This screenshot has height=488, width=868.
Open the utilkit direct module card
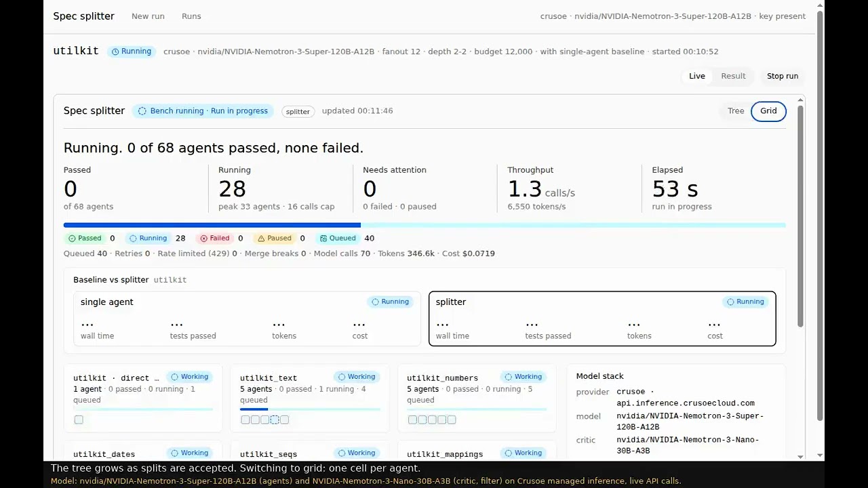tap(143, 399)
